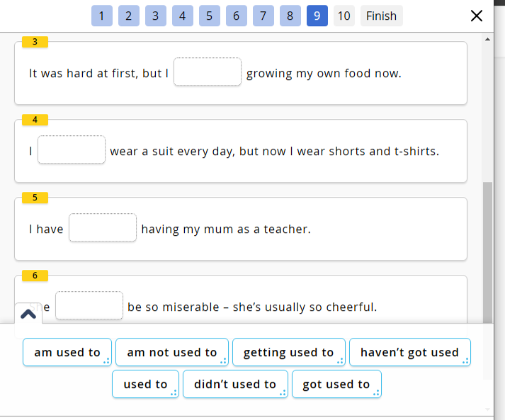Viewport: 505px width, 420px height.
Task: Select the blank after 'I have'
Action: (x=103, y=228)
